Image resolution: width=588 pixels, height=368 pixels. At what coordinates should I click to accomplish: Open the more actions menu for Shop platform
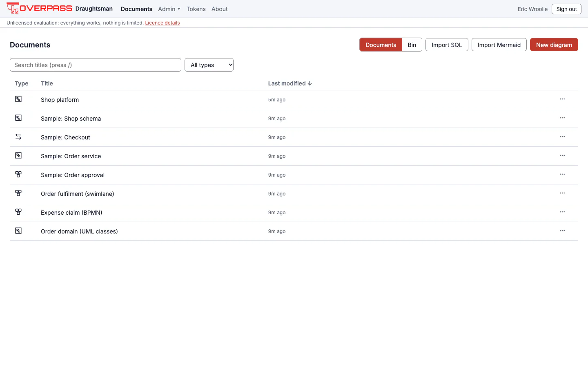tap(562, 99)
